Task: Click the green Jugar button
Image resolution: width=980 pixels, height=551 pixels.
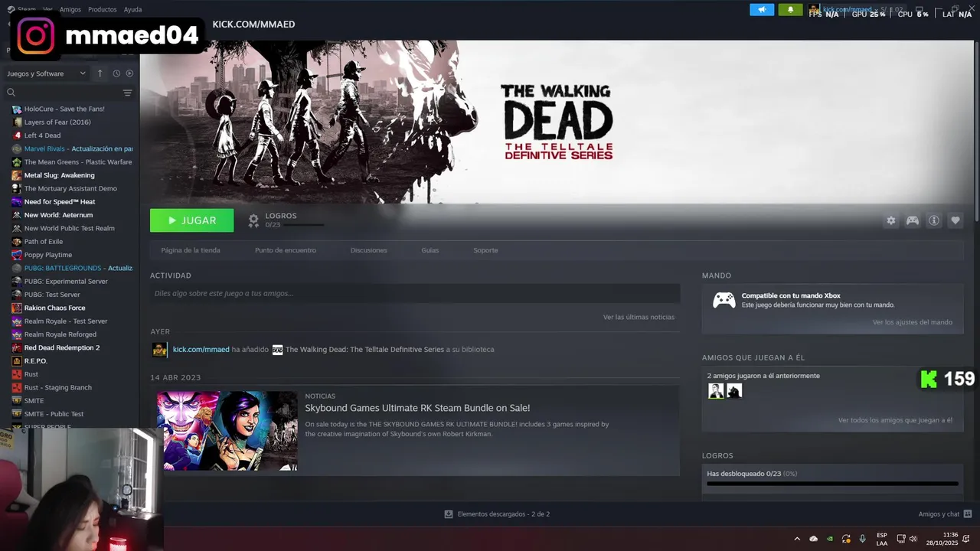Action: coord(191,220)
